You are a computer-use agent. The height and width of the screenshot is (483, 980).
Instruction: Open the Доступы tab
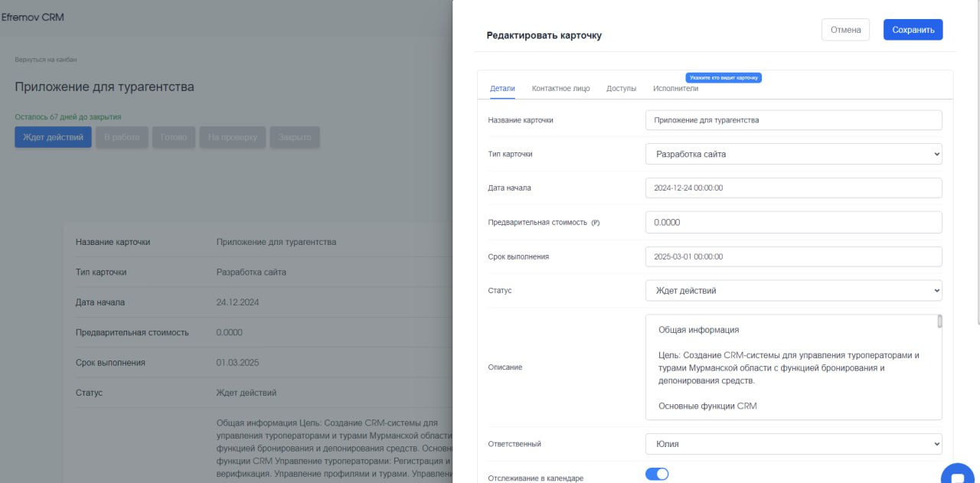pos(621,89)
